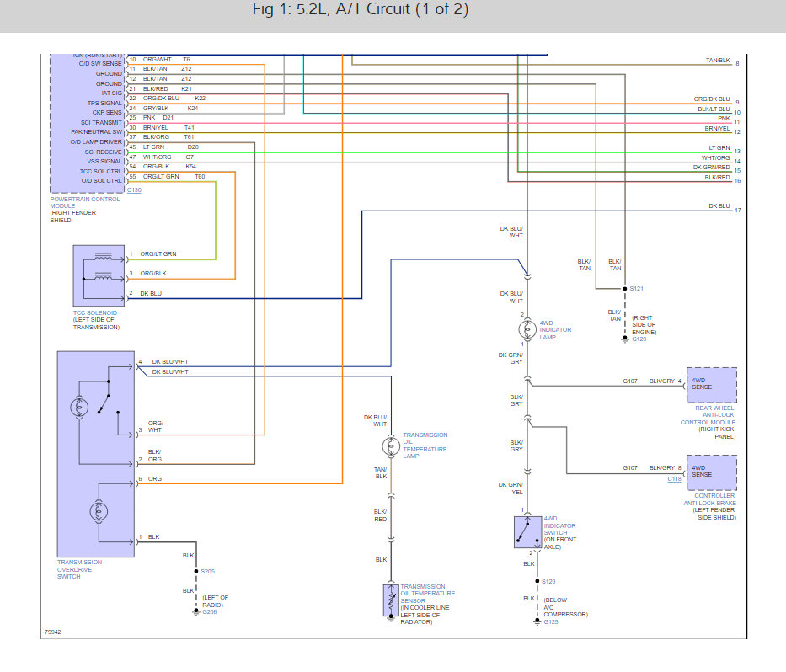Click the 4WD Indicator Lamp label
This screenshot has height=672, width=786.
click(555, 330)
